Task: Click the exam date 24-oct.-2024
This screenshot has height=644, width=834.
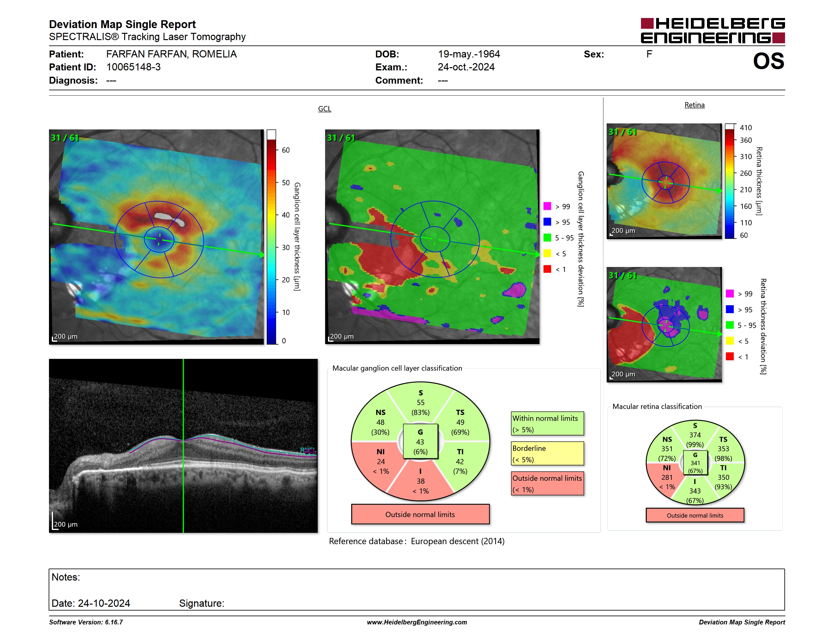Action: pyautogui.click(x=466, y=67)
